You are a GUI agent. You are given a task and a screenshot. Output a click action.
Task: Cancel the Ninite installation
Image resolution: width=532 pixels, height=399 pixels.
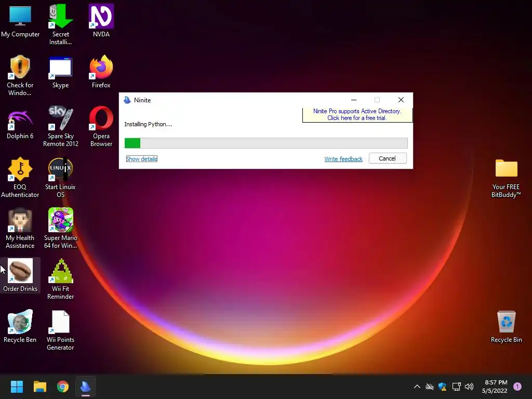(x=388, y=158)
